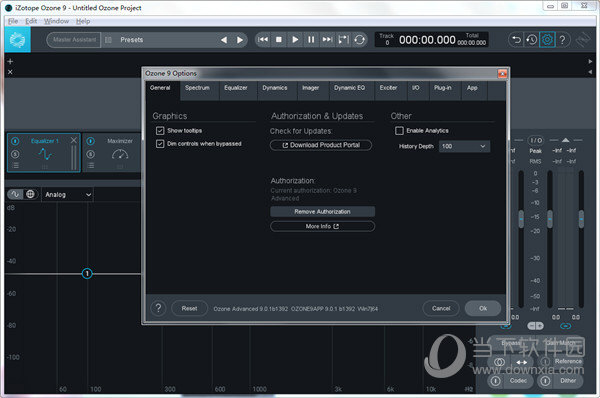600x398 pixels.
Task: Enable Analytics checkbox
Action: point(399,131)
